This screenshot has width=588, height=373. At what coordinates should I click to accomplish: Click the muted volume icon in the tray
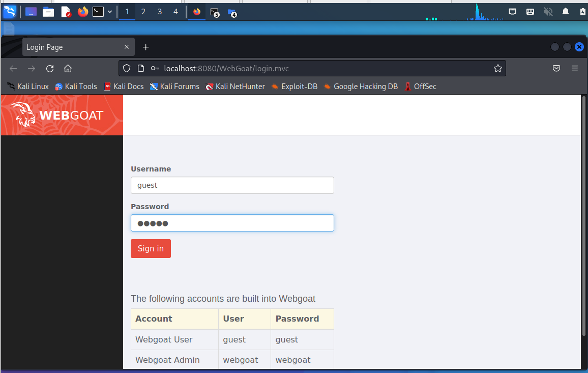[548, 12]
